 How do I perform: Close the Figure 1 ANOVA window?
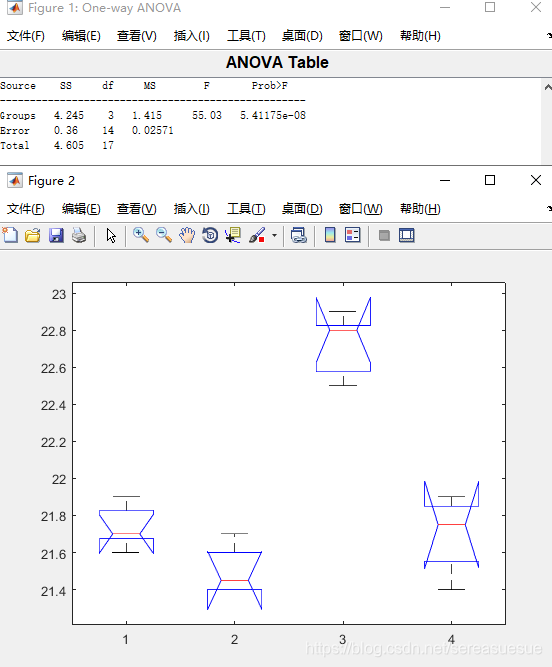[x=536, y=7]
